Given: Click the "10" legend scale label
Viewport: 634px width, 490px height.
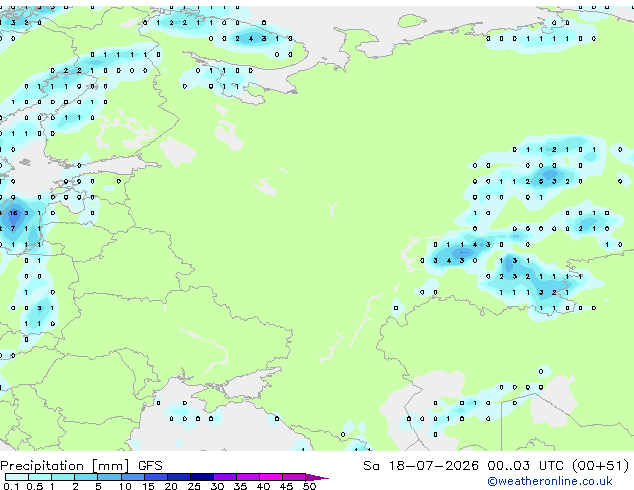Looking at the screenshot, I should point(125,486).
